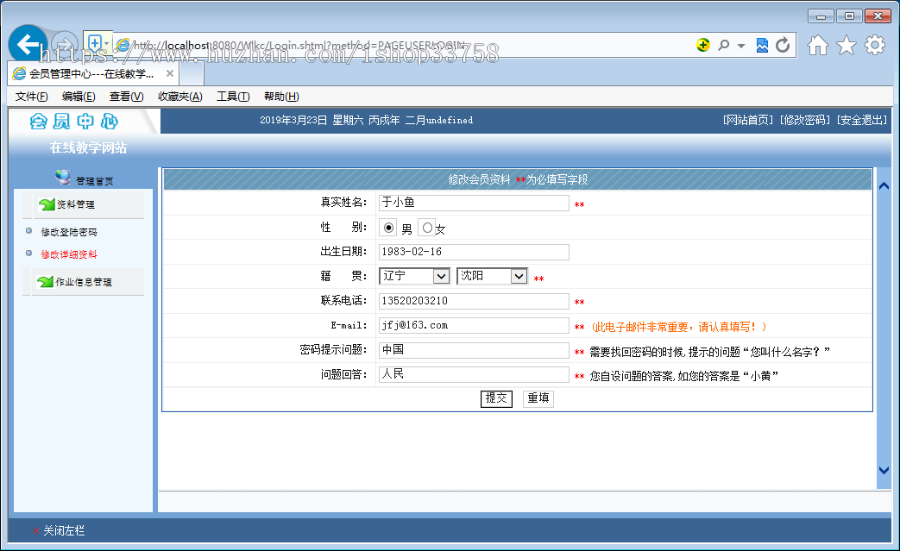
Task: Click 关闭左栏 to hide sidebar
Action: pos(64,531)
